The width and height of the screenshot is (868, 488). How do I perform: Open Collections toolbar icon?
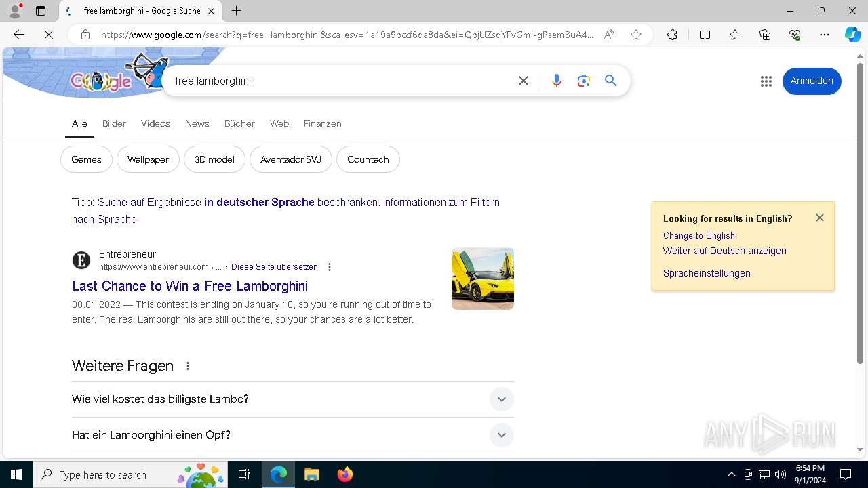click(x=765, y=35)
